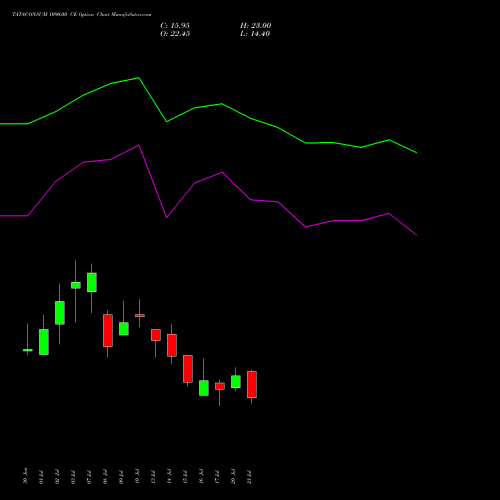Click the 10 Jul date label

137,477
